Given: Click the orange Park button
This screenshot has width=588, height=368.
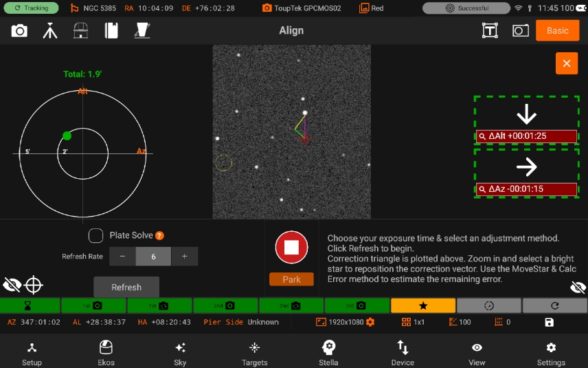Looking at the screenshot, I should coord(291,279).
